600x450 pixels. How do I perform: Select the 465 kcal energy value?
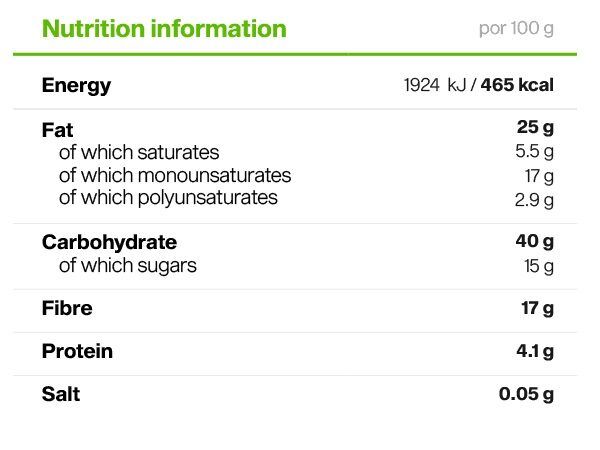(x=517, y=86)
